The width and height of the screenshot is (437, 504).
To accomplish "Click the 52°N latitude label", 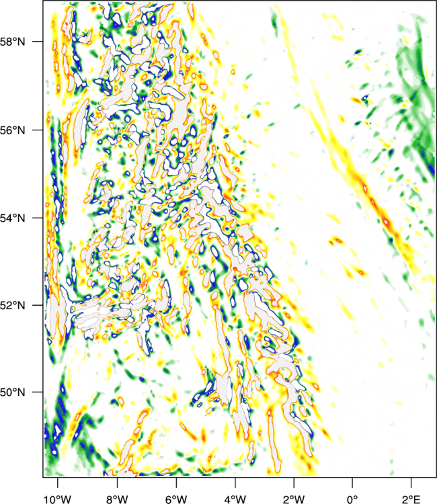I will click(x=13, y=305).
